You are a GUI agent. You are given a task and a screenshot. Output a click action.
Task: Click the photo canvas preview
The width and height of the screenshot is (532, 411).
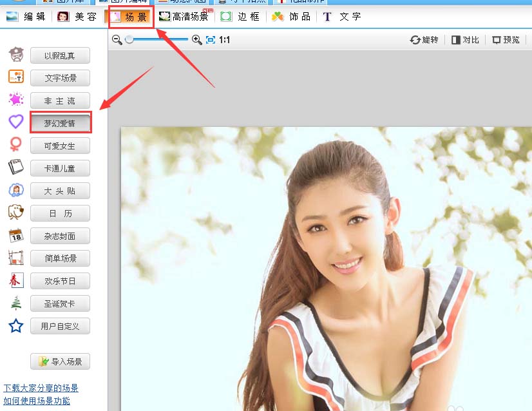(x=327, y=269)
